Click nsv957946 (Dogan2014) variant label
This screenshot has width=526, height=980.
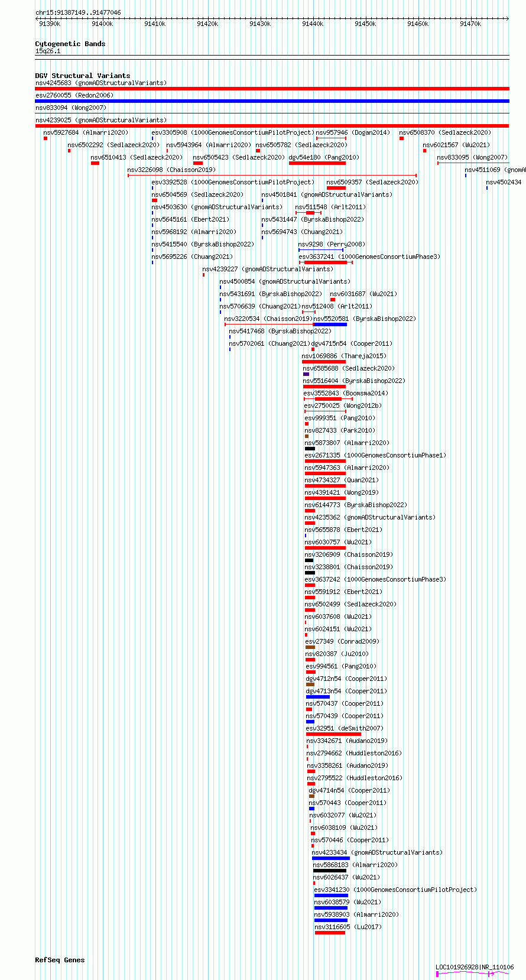pyautogui.click(x=353, y=132)
